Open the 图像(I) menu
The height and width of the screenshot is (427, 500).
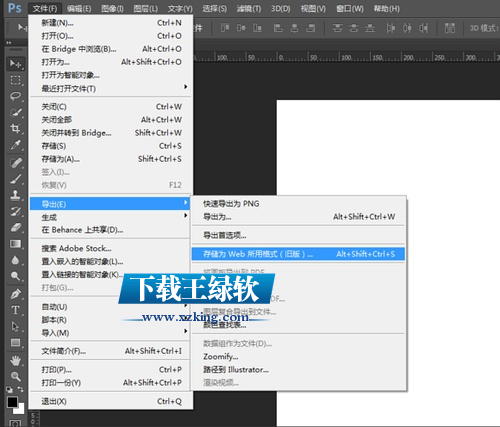pos(112,8)
